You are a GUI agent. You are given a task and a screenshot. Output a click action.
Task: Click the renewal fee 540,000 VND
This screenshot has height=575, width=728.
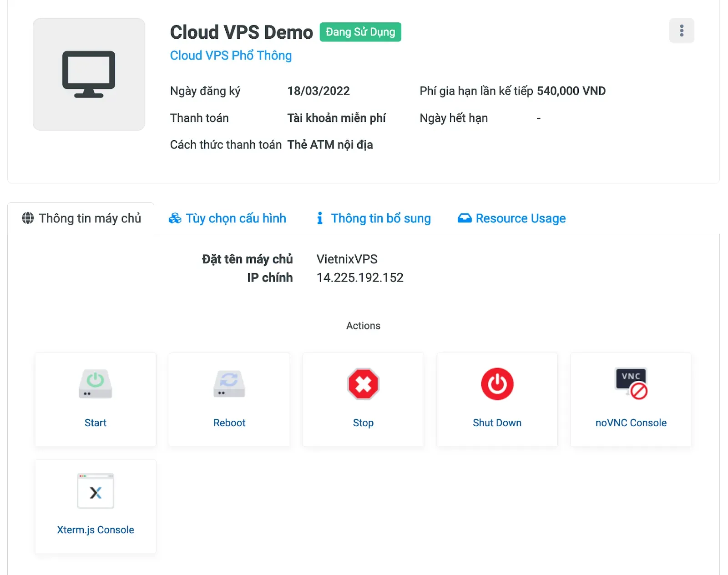(x=571, y=91)
